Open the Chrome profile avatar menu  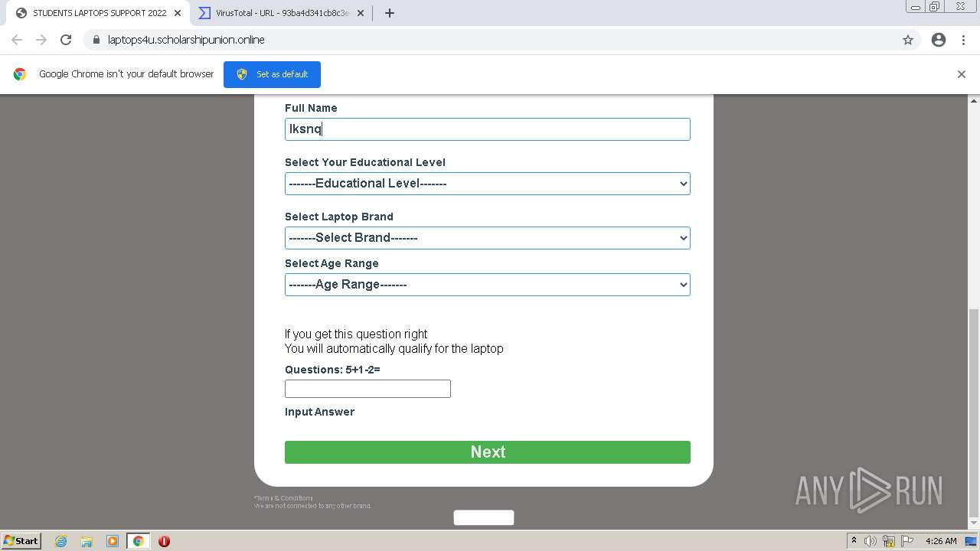click(x=939, y=40)
